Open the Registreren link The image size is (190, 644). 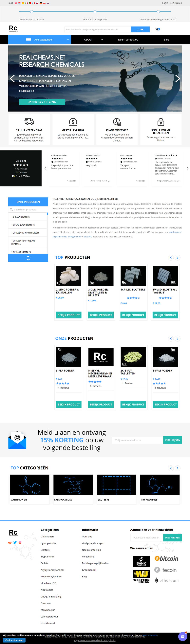176,3
